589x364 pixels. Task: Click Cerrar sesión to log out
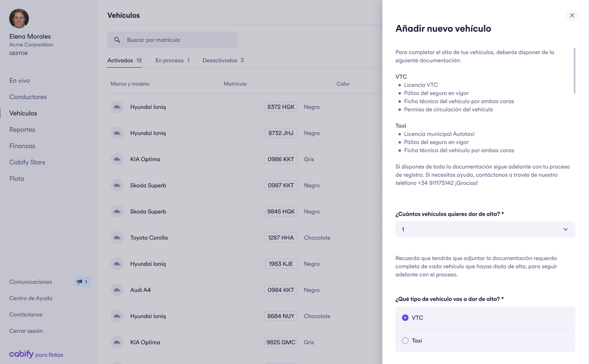coord(26,331)
